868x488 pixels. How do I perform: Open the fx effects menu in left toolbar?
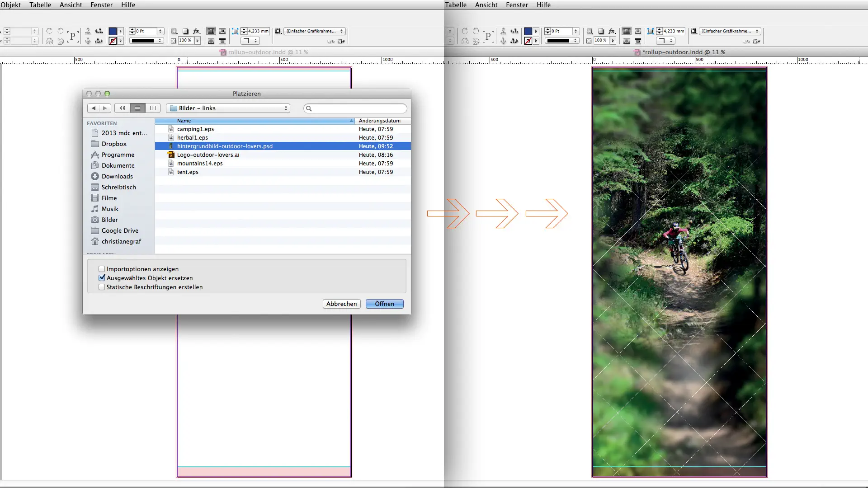click(196, 31)
